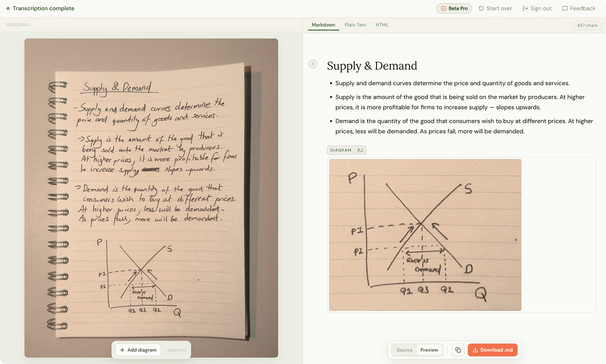Click the page 1 number marker

click(313, 64)
